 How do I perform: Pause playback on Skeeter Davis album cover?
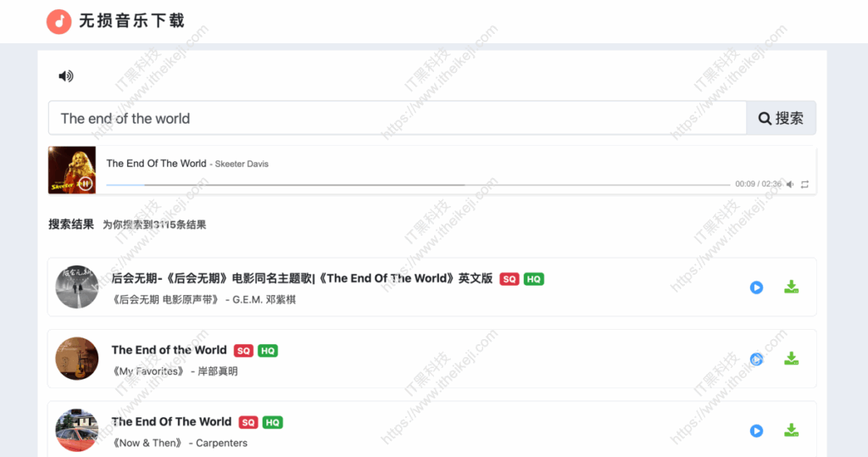click(86, 183)
